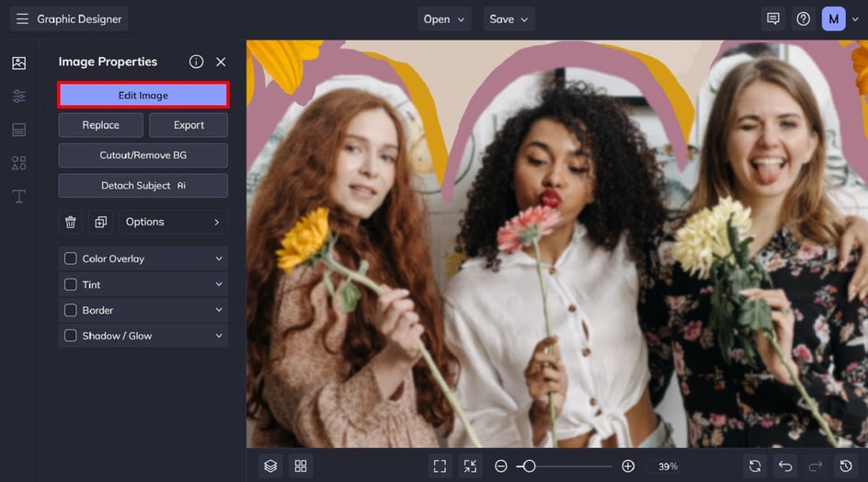Duplicate the image with the copy icon
The height and width of the screenshot is (482, 868).
(100, 222)
